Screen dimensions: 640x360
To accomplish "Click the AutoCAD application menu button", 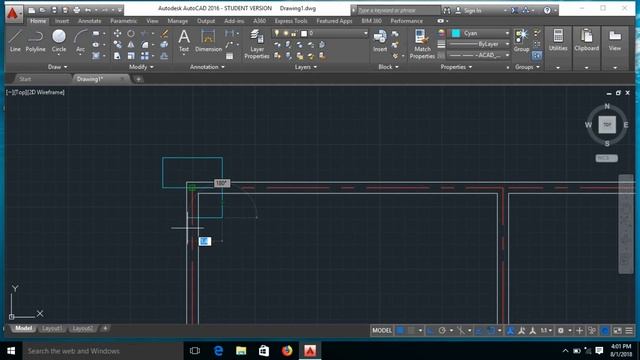I will pyautogui.click(x=13, y=13).
